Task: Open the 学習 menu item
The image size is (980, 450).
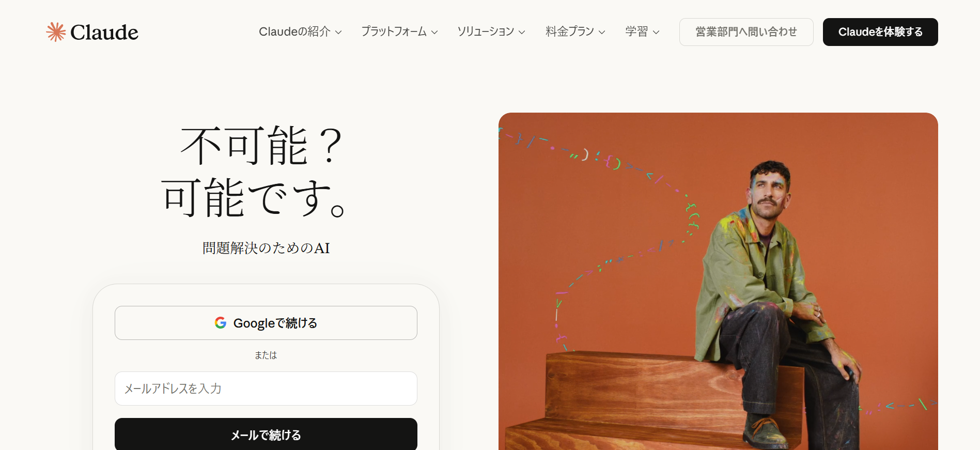Action: click(x=642, y=32)
